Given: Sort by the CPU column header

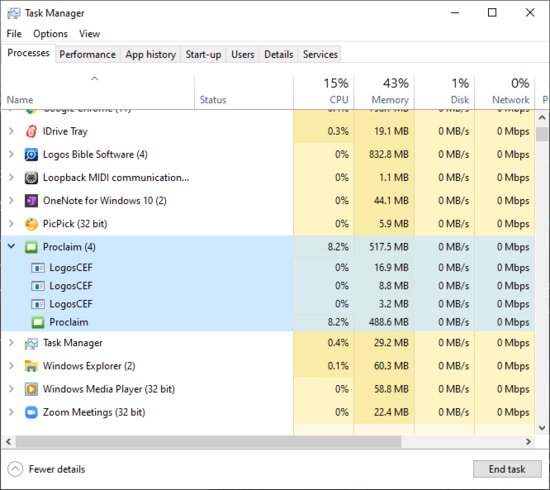Looking at the screenshot, I should click(x=323, y=92).
